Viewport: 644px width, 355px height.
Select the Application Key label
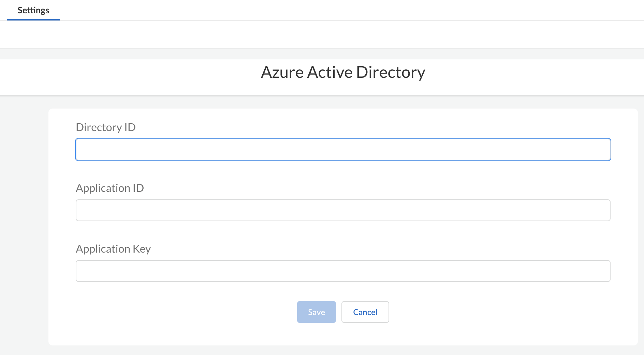point(113,248)
